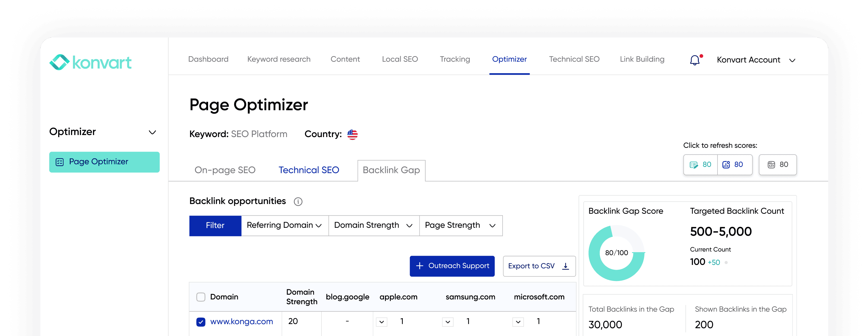Open the www.konga.com domain link
868x336 pixels.
pos(242,321)
